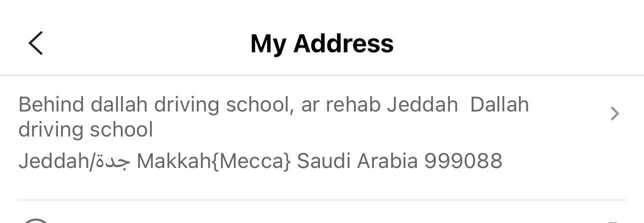Click the word "Address" in the header

click(x=343, y=43)
